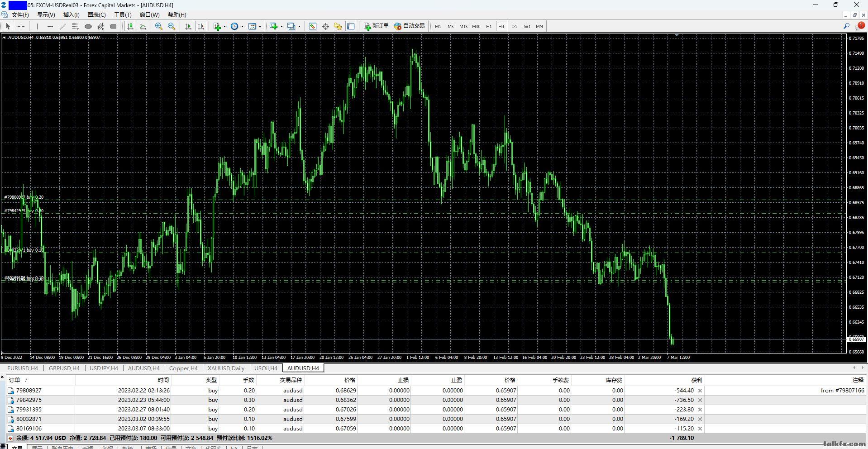Open the 文件(F) menu

point(20,14)
